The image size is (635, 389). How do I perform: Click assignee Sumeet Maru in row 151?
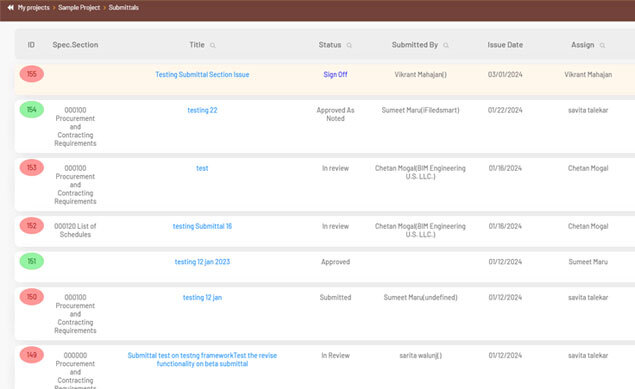tap(588, 262)
